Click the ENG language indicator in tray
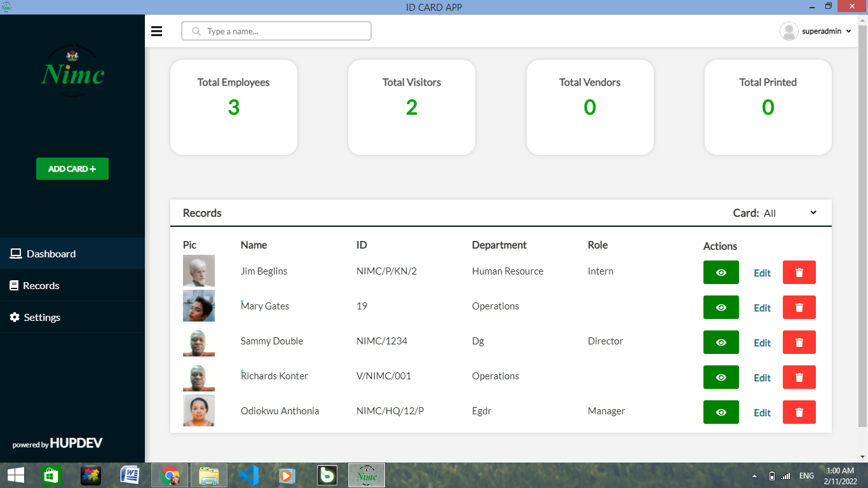 tap(806, 476)
